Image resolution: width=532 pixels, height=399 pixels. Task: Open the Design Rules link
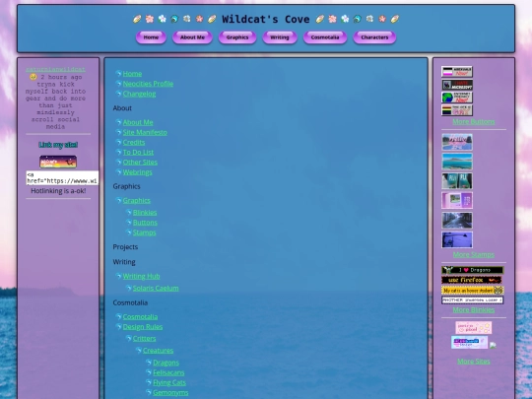(x=143, y=327)
